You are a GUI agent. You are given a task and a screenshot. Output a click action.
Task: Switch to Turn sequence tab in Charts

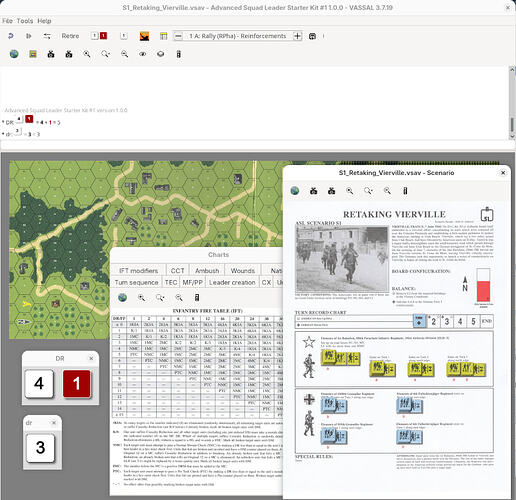click(x=136, y=282)
